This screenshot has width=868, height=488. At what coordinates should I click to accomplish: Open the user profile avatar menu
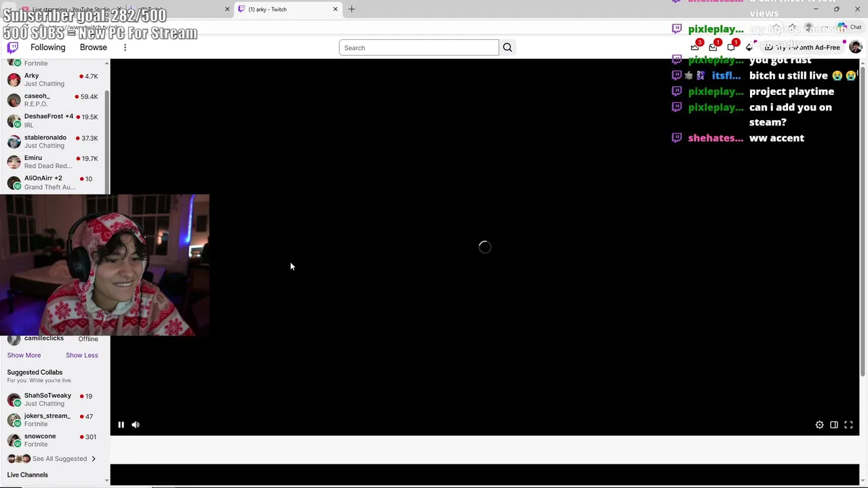pos(855,47)
